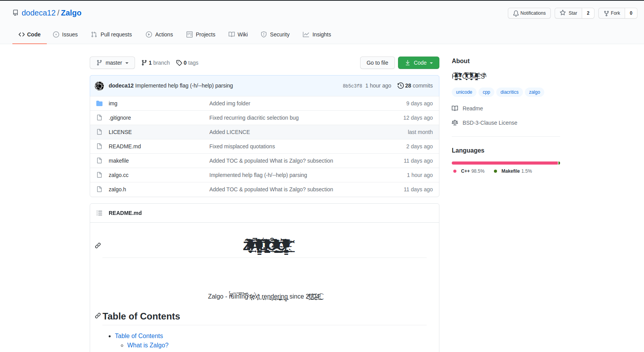Expand the master branch dropdown
644x352 pixels.
112,63
